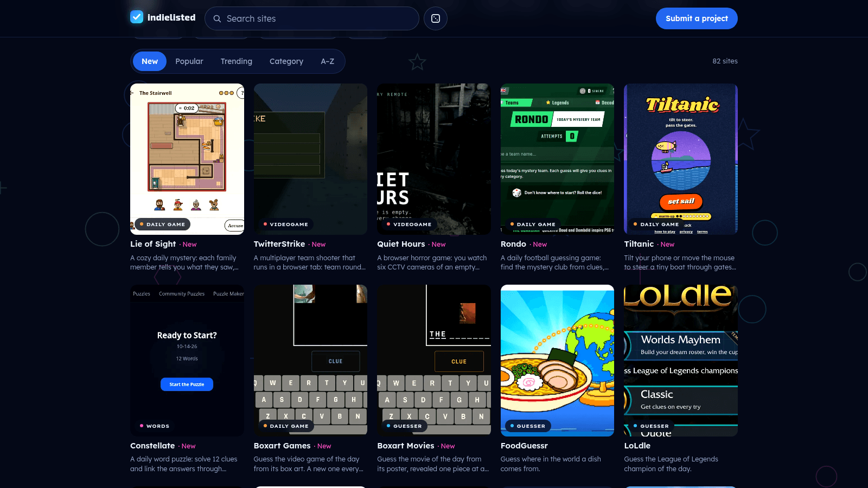Click Tiltanic description about steering a boat
Screen dimensions: 868x488
point(680,262)
